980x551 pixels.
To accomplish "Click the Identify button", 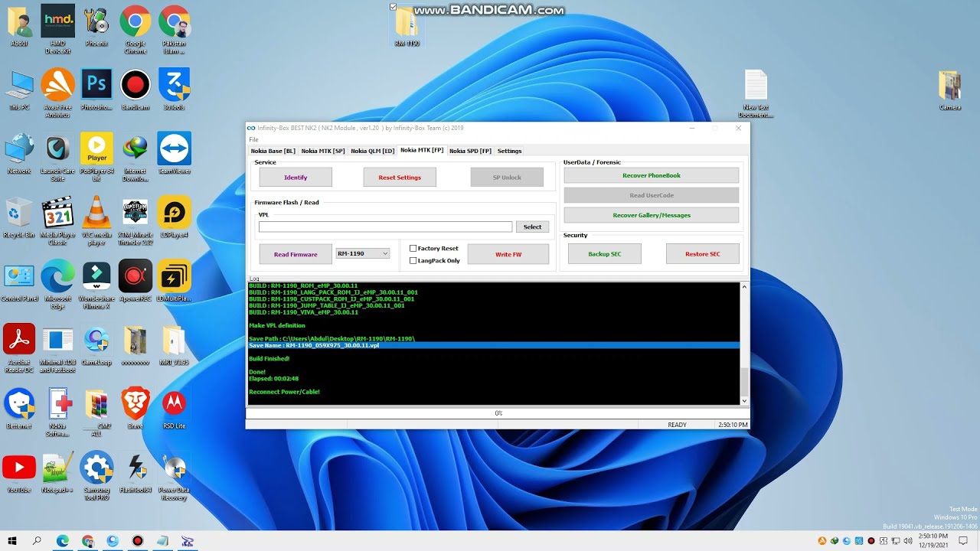I will coord(296,177).
